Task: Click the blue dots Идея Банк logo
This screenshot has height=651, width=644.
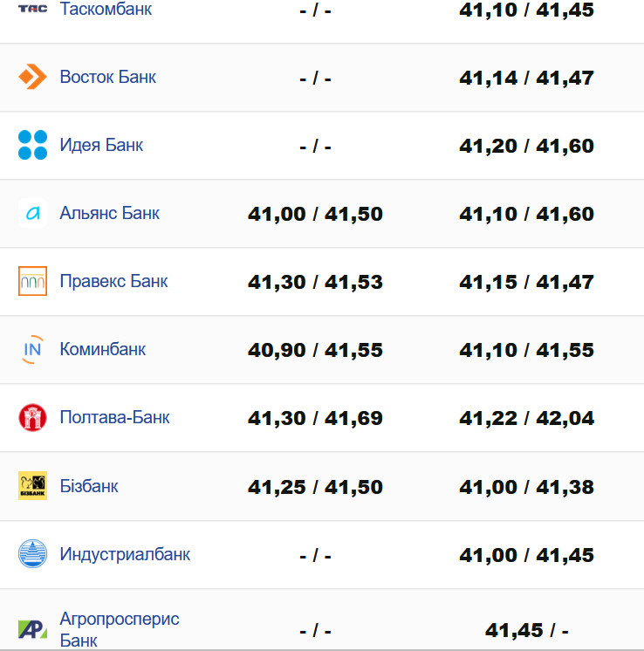Action: coord(32,145)
